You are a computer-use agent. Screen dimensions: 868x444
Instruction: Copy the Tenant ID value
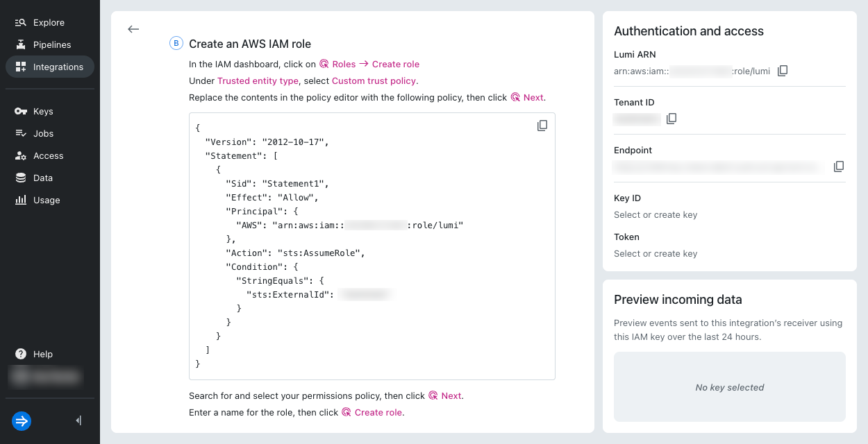pos(671,119)
